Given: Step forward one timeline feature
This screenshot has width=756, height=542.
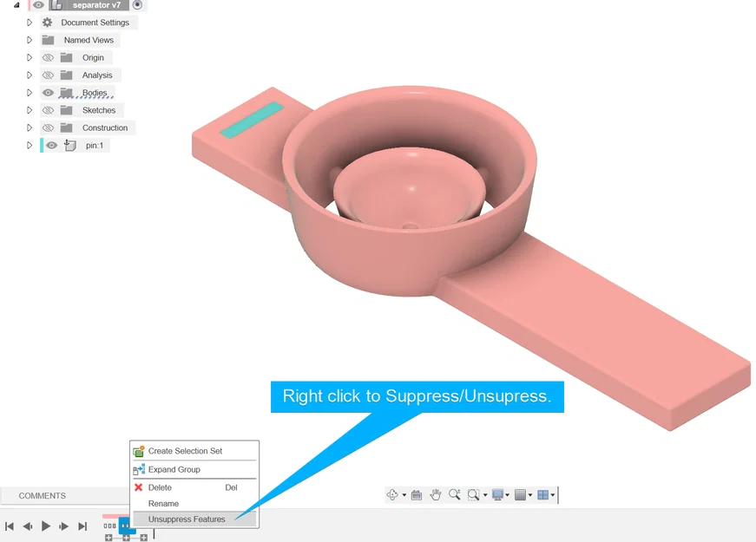Looking at the screenshot, I should click(63, 526).
